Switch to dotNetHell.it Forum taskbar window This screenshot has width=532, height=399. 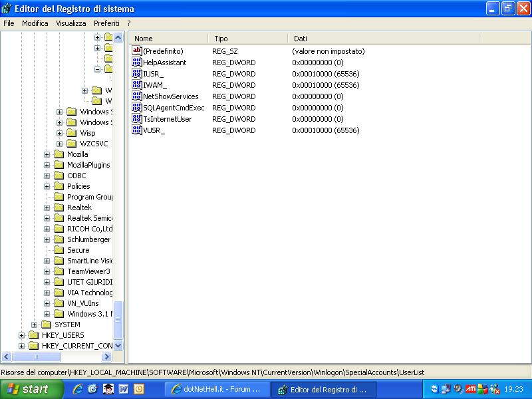[217, 389]
